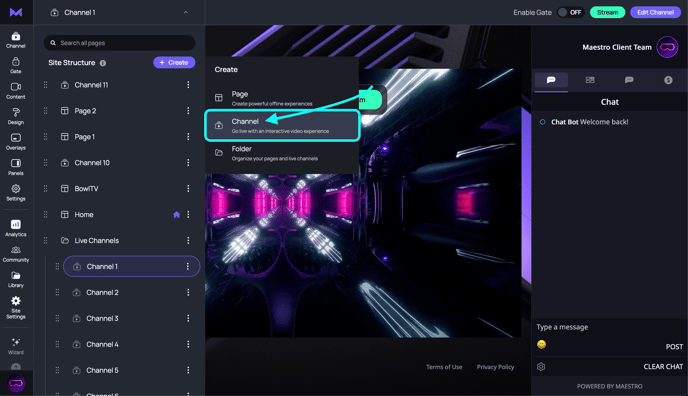
Task: Open Site Settings in the sidebar
Action: tap(16, 307)
